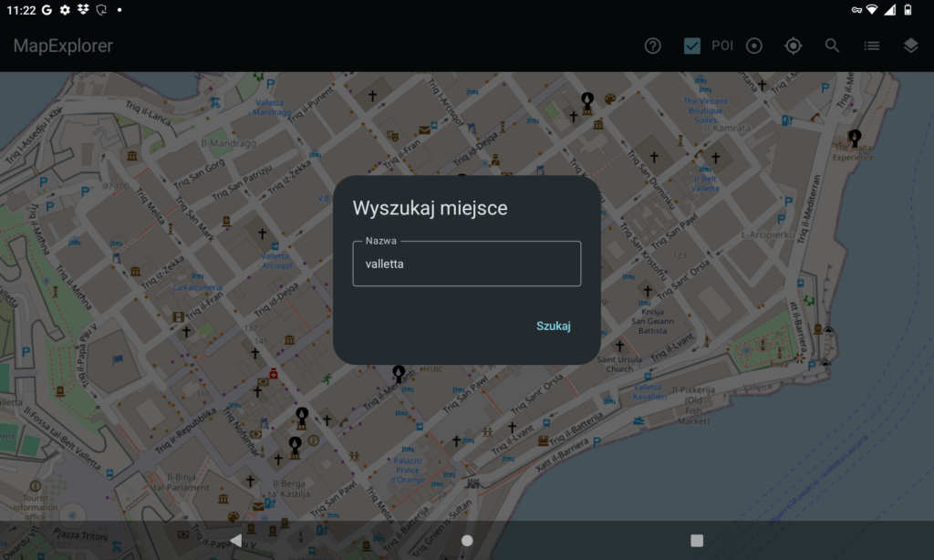Focus the Nazwa text field

tap(466, 264)
